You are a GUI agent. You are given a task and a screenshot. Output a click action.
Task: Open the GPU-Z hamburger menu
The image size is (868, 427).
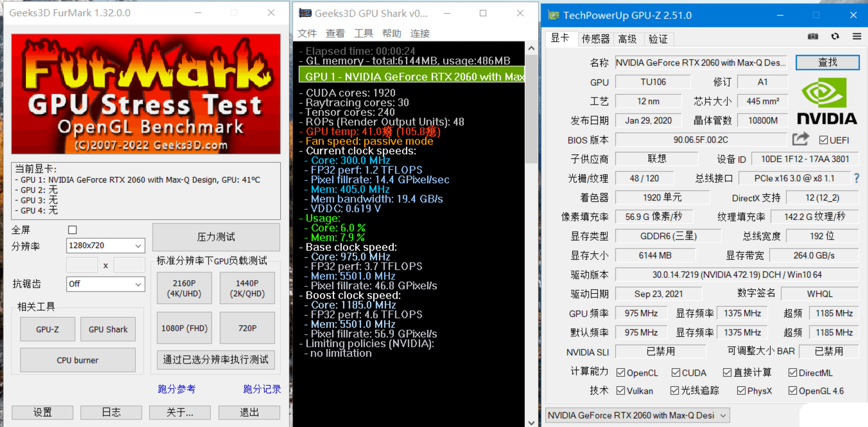[857, 37]
